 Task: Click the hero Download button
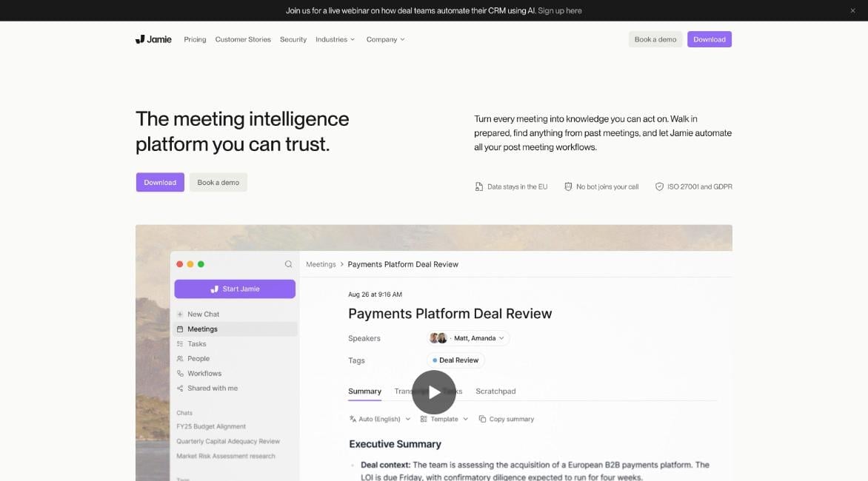tap(160, 183)
